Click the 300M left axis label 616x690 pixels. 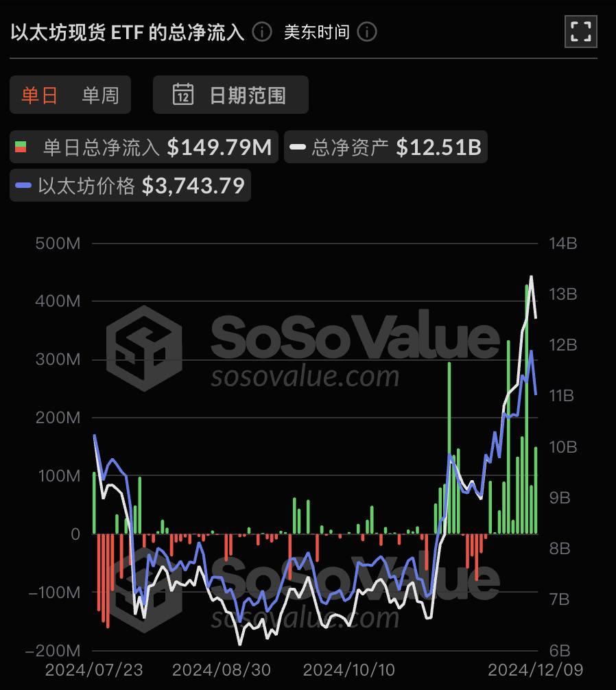58,359
